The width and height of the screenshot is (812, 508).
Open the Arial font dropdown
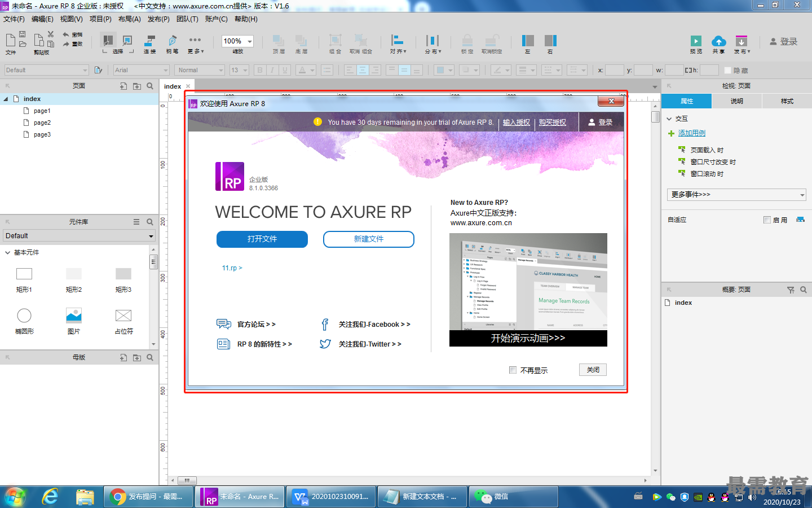click(142, 70)
